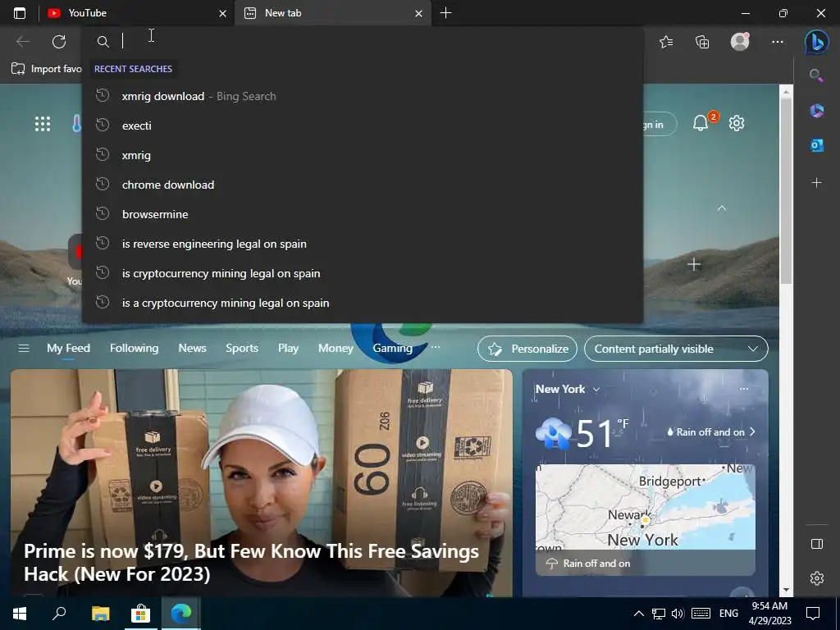Choose 'is a cryptocurrency mining legal on spain'

362,303
